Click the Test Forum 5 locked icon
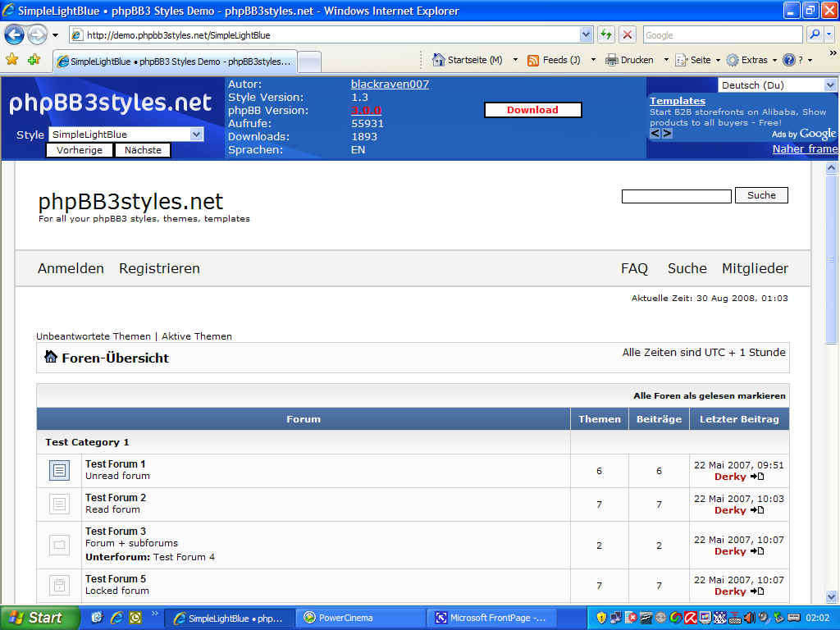Viewport: 840px width, 630px height. click(59, 585)
